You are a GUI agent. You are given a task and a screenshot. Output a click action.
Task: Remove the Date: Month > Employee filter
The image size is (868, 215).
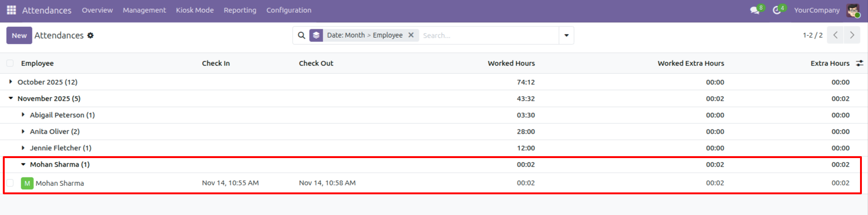tap(411, 35)
